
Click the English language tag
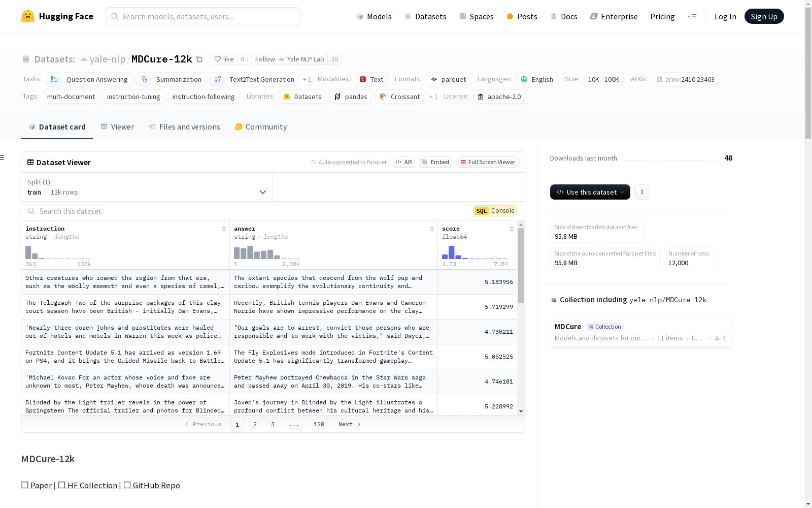[537, 79]
